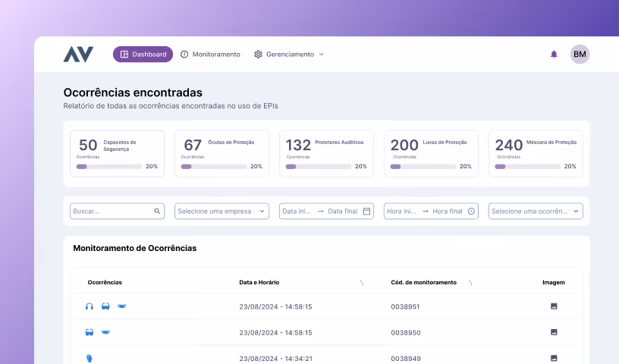Click mask icon in row 0038951
This screenshot has width=619, height=364.
click(x=121, y=306)
